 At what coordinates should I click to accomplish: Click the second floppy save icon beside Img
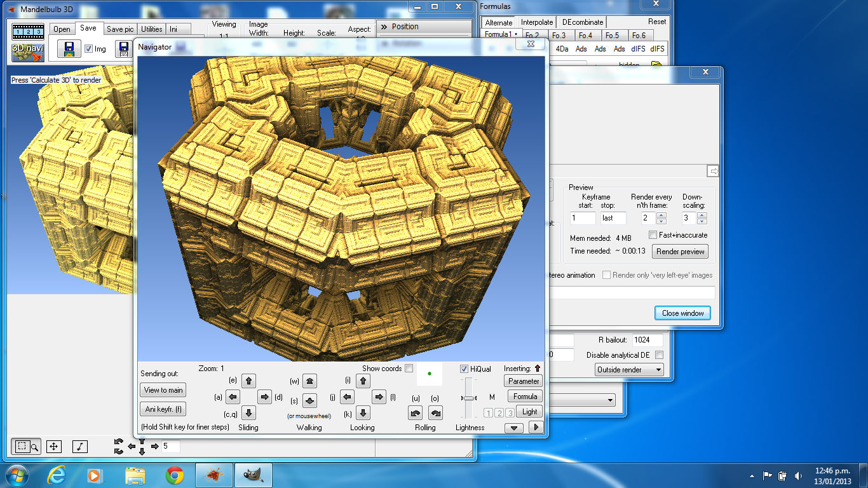[124, 49]
